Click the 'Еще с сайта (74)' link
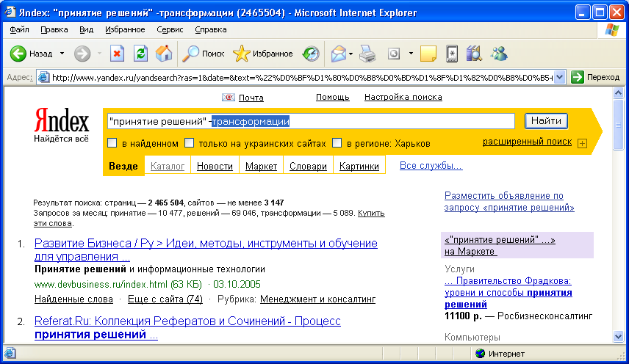Viewport: 629px width, 364px height. (x=165, y=299)
